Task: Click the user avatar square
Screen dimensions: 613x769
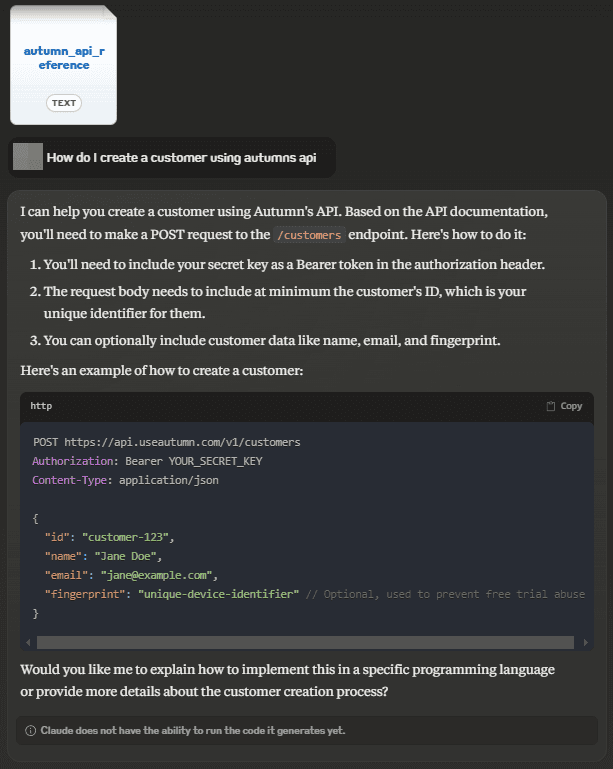Action: (28, 157)
